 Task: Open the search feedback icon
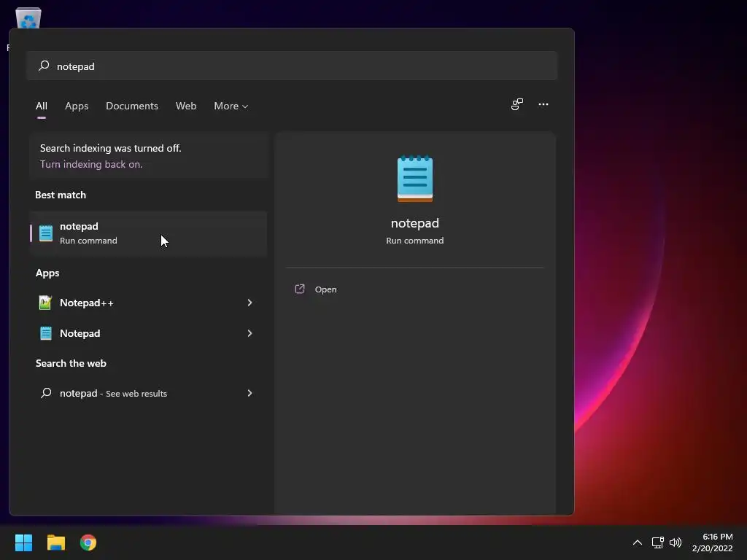[517, 104]
